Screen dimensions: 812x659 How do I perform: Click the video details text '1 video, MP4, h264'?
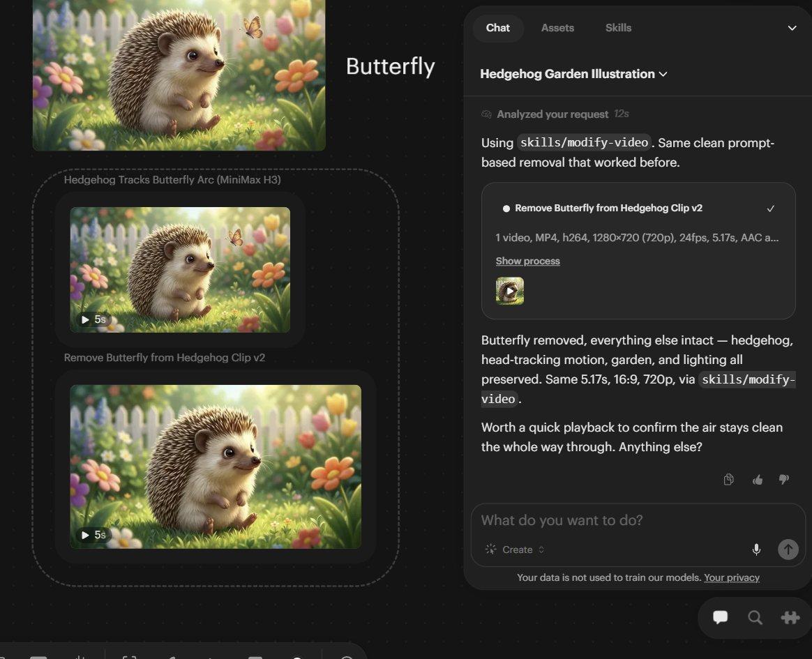(x=637, y=238)
